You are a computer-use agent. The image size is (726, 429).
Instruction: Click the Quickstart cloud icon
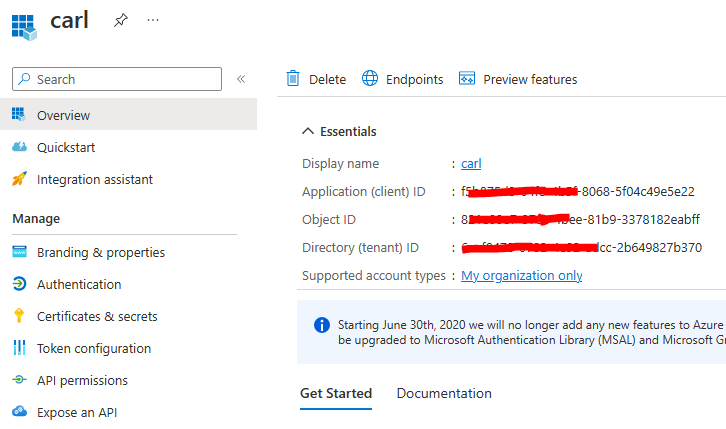19,147
